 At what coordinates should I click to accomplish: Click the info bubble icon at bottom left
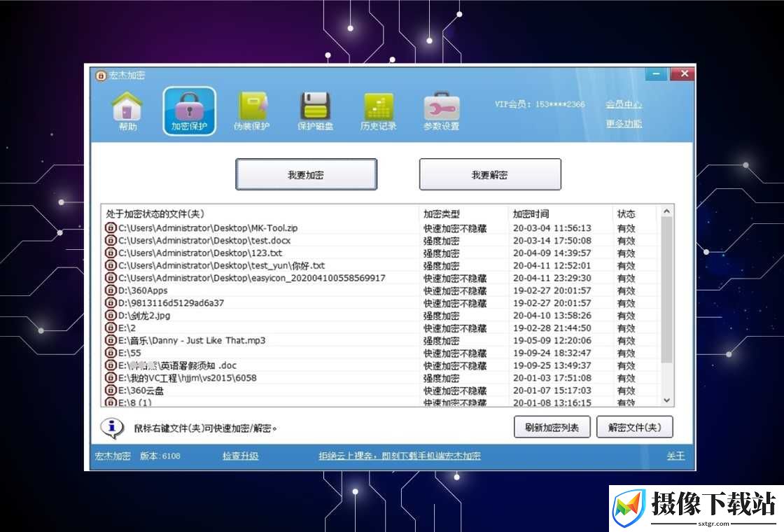coord(112,428)
